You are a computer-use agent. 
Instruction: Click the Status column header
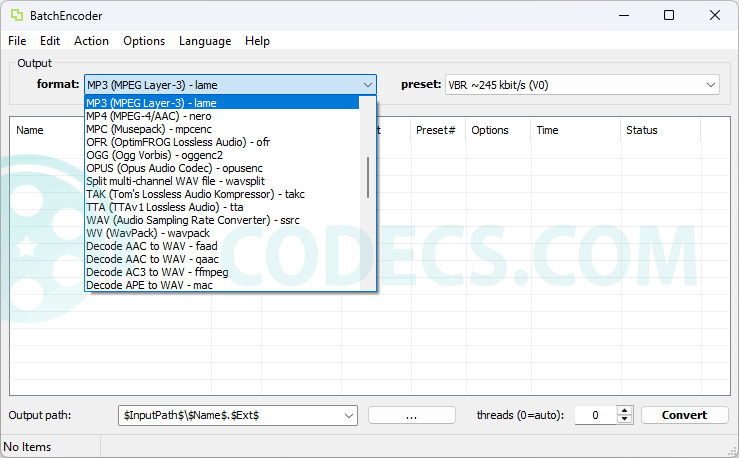tap(661, 130)
